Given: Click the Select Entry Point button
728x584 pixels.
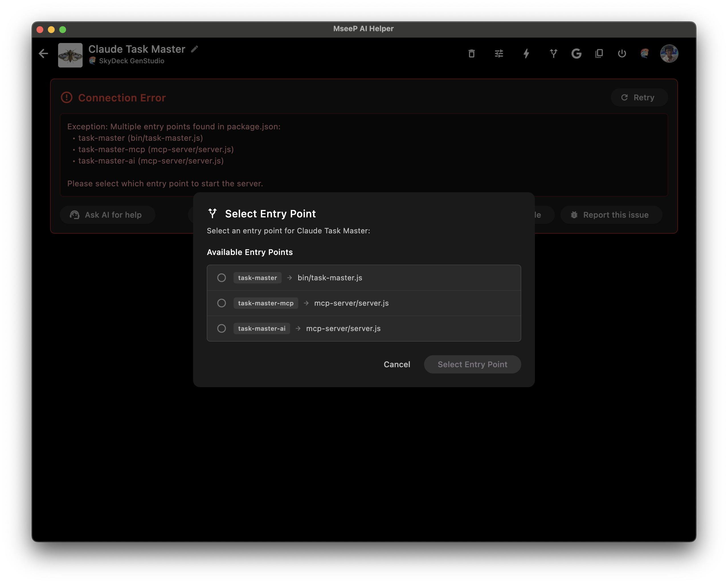Looking at the screenshot, I should pyautogui.click(x=472, y=364).
